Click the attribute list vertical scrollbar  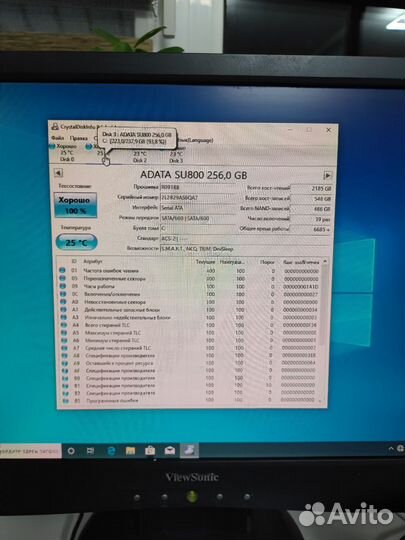[x=324, y=331]
